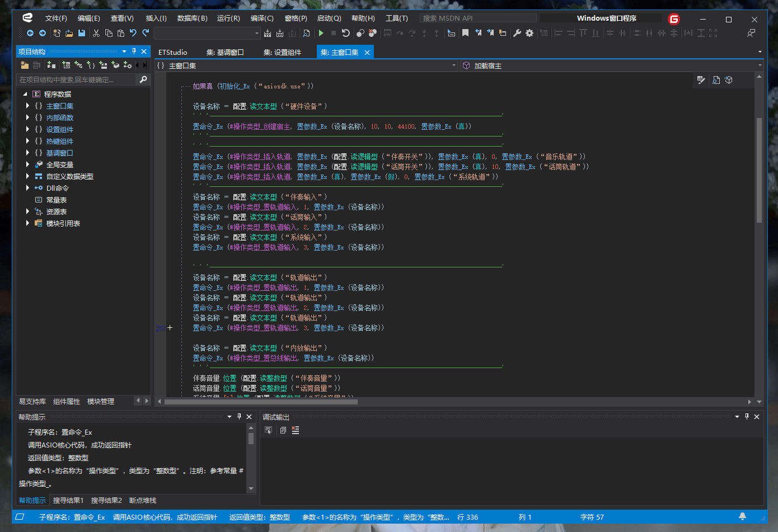Click the cube icon at editor top-right
This screenshot has width=778, height=532.
point(729,80)
